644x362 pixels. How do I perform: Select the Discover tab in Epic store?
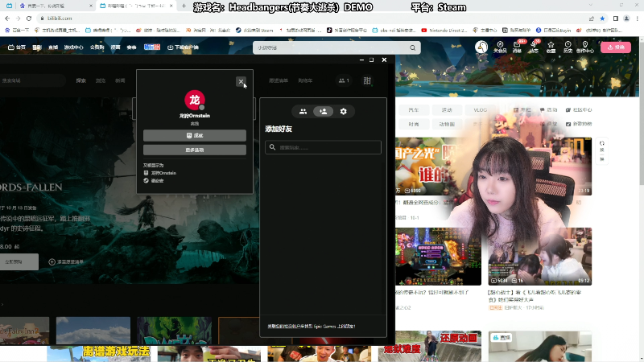pyautogui.click(x=81, y=80)
